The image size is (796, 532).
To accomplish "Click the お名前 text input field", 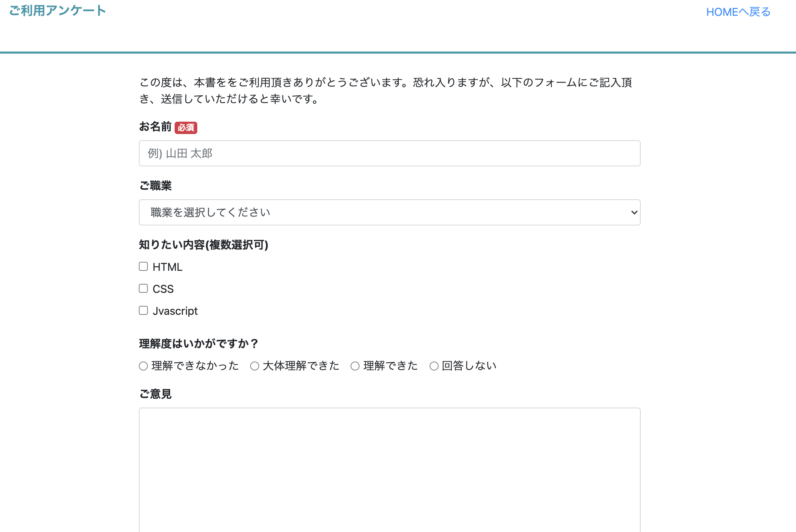I will pos(389,153).
